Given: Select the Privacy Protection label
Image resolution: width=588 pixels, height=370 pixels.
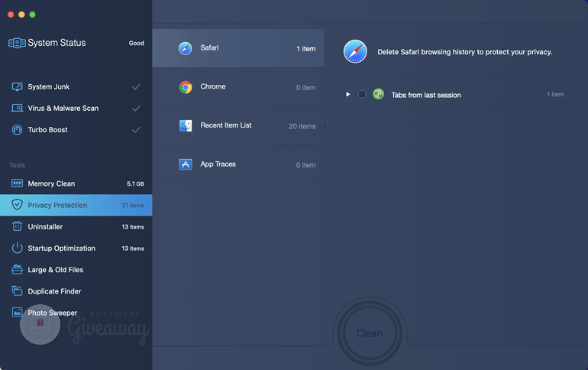Looking at the screenshot, I should (x=57, y=206).
